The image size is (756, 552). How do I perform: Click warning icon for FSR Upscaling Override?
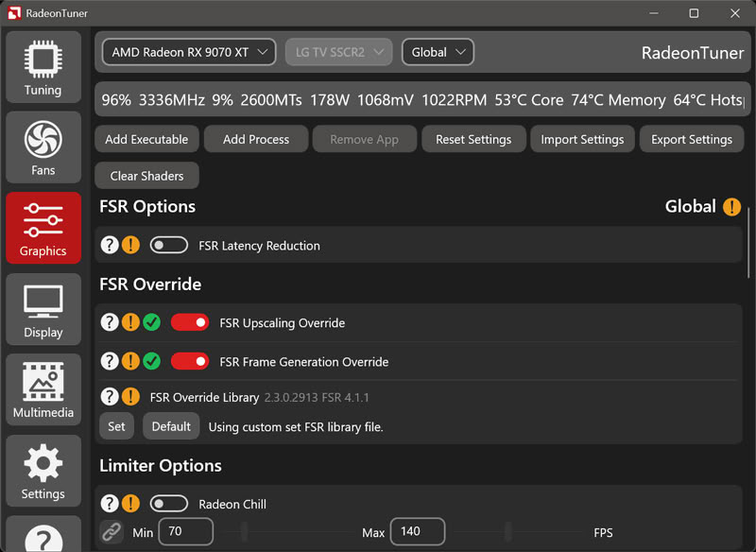pyautogui.click(x=130, y=322)
